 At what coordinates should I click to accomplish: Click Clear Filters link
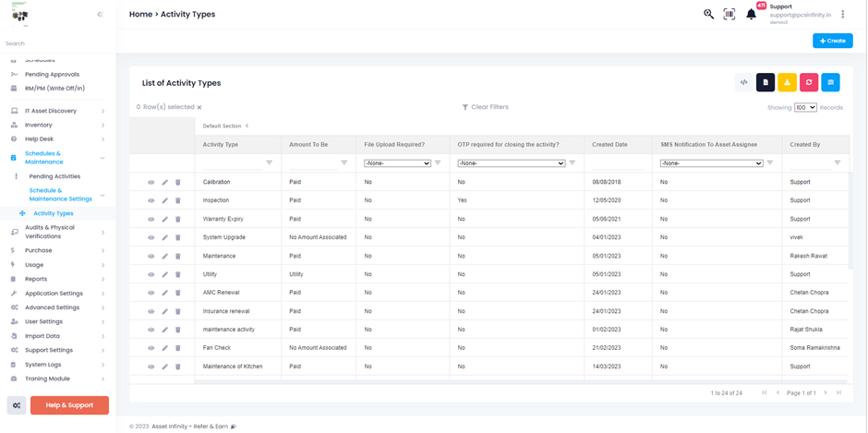pyautogui.click(x=486, y=107)
